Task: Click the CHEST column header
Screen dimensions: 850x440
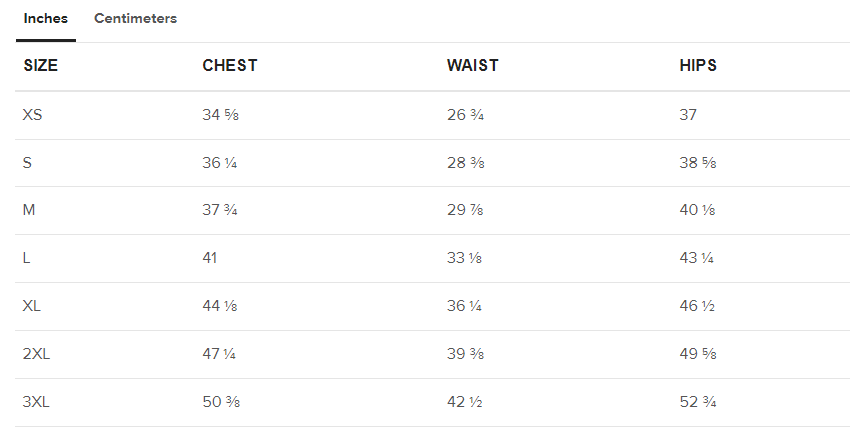Action: pyautogui.click(x=230, y=66)
